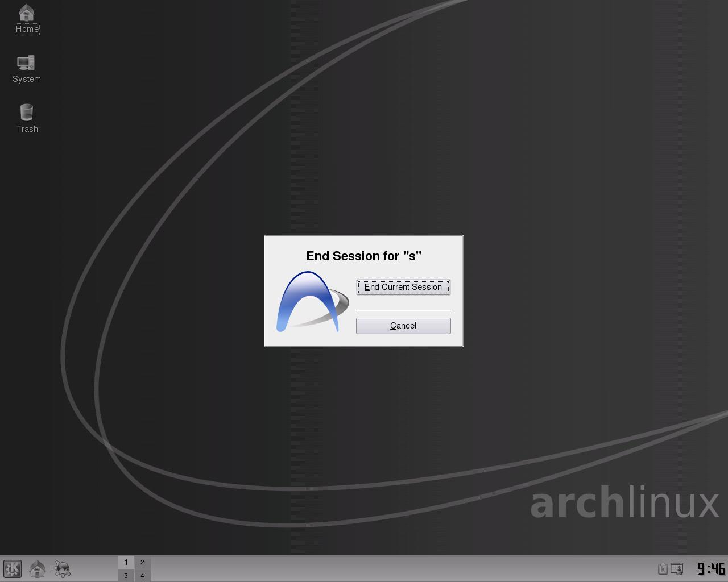The image size is (728, 582).
Task: Launch Konqueror web browser from the panel
Action: pos(63,568)
